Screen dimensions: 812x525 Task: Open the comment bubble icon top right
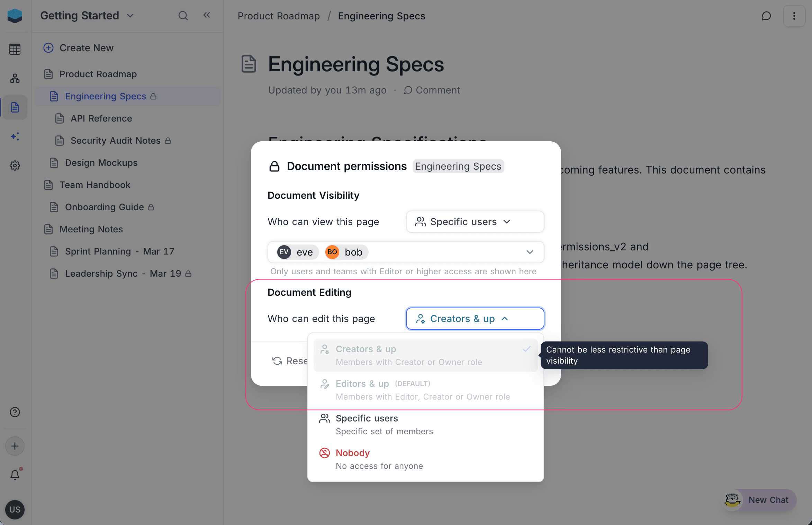click(x=766, y=16)
